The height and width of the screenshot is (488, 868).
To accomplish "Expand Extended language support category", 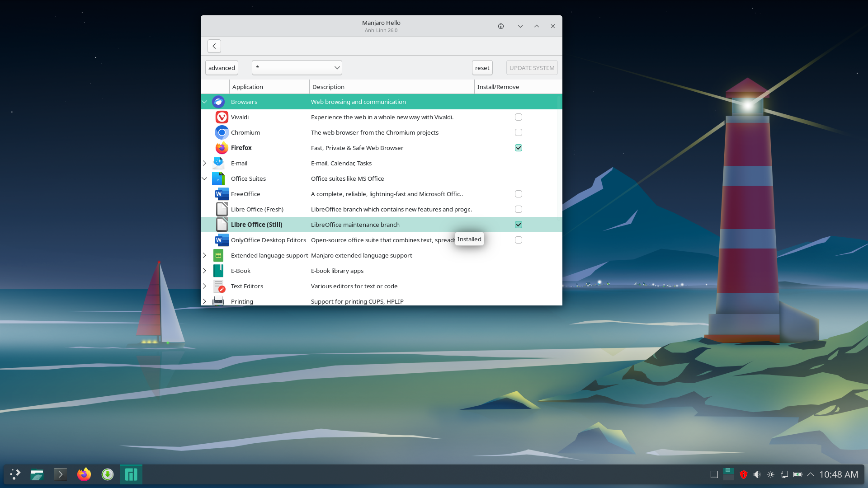I will tap(204, 255).
